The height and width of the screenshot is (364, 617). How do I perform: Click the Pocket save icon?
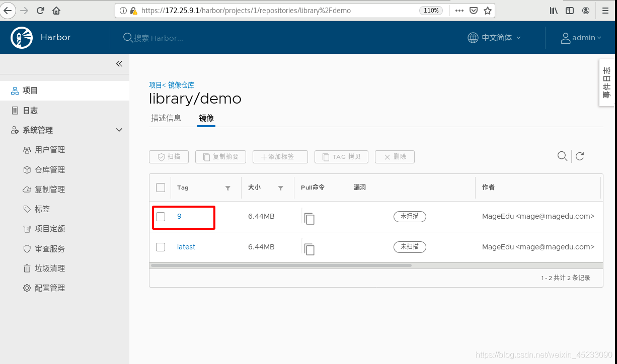tap(474, 11)
